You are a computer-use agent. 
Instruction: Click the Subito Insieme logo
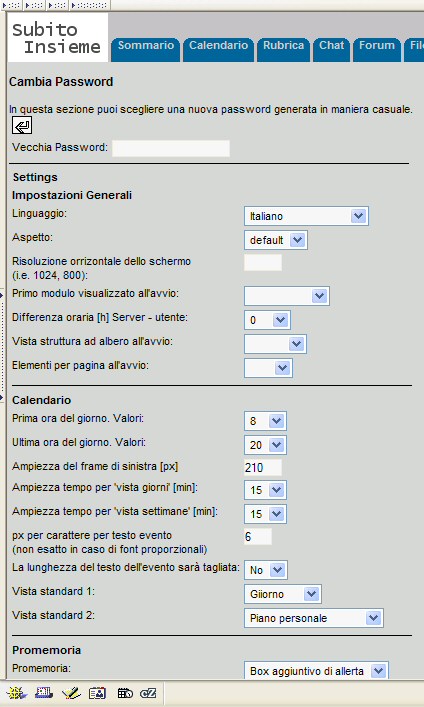[57, 37]
